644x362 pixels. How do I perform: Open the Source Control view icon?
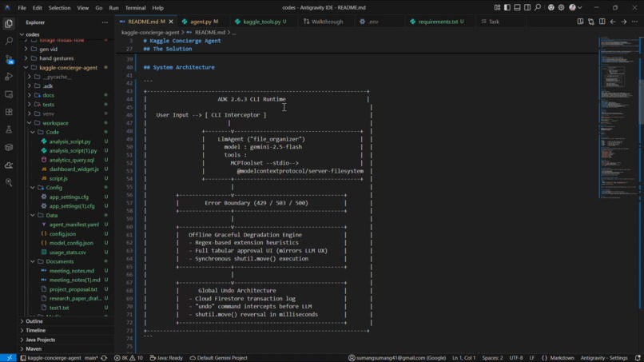[x=9, y=59]
